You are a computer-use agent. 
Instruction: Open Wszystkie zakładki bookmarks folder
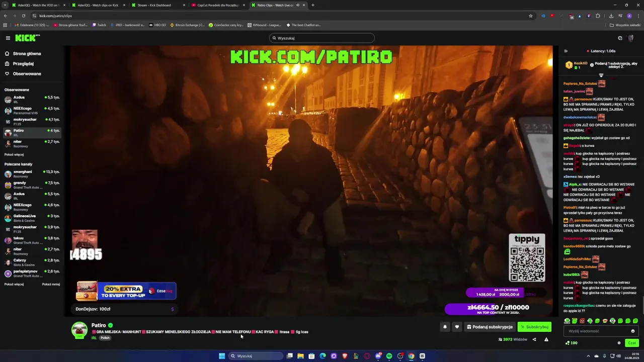click(625, 25)
